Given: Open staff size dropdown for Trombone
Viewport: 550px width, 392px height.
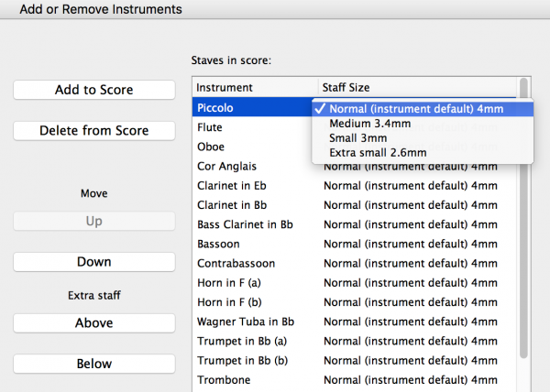Looking at the screenshot, I should click(411, 380).
